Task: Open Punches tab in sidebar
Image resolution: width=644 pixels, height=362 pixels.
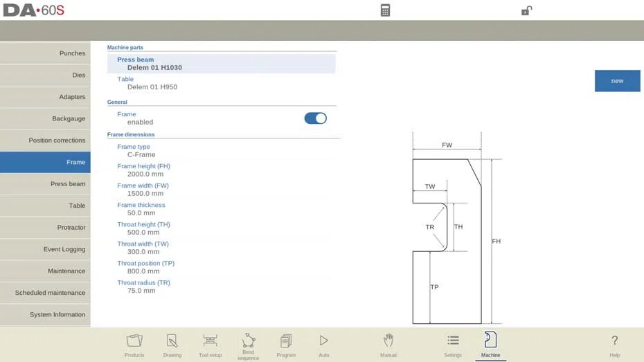Action: tap(45, 53)
